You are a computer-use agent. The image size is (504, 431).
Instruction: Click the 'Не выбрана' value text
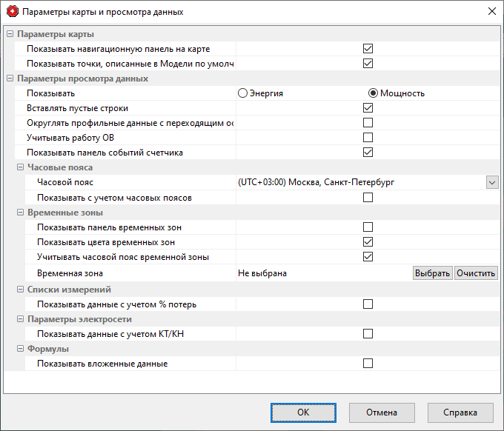(262, 273)
